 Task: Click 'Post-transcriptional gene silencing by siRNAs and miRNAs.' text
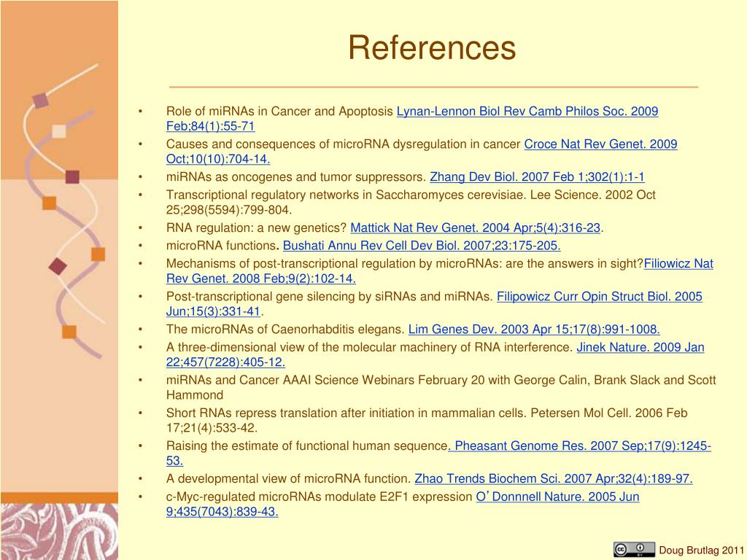click(x=330, y=297)
